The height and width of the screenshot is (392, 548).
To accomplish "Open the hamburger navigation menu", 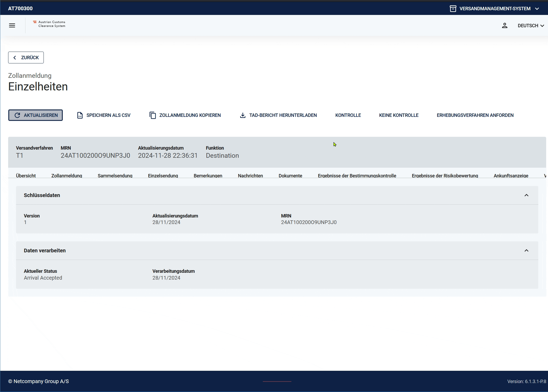I will click(12, 25).
